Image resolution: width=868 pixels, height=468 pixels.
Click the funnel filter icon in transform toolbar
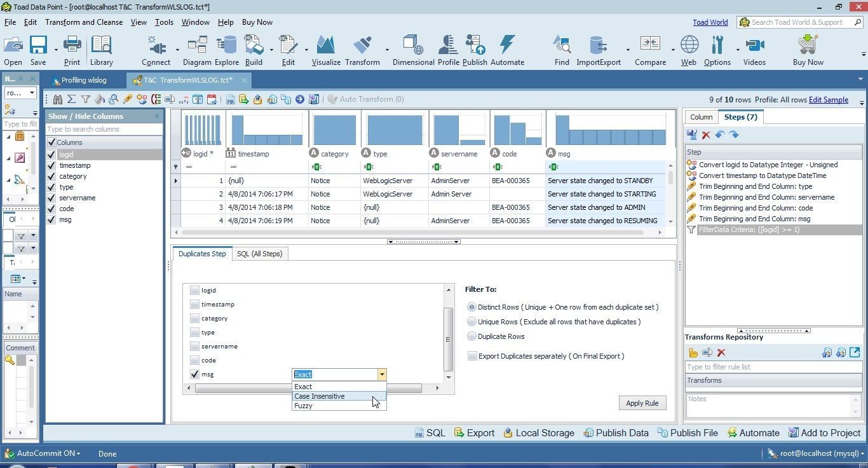pyautogui.click(x=86, y=99)
